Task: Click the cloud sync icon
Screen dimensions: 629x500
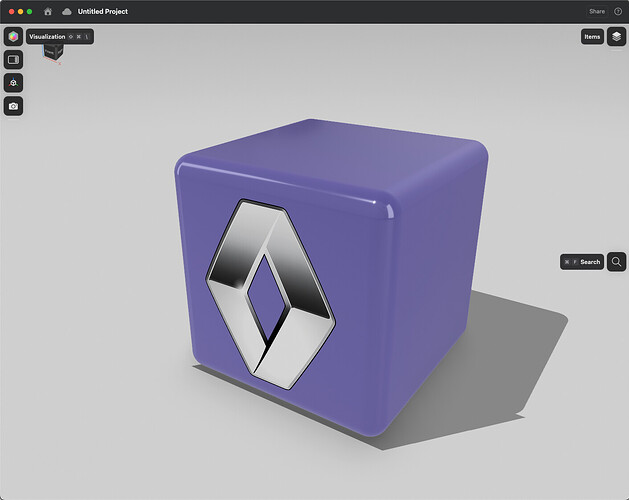Action: [67, 12]
